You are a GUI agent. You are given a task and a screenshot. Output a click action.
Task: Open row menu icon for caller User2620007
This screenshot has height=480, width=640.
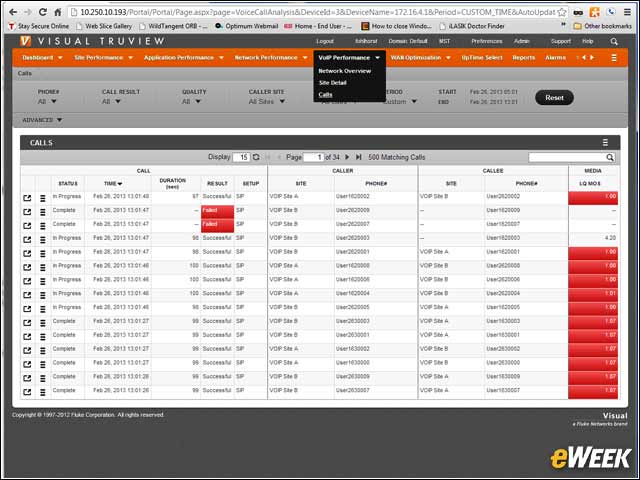pyautogui.click(x=43, y=226)
